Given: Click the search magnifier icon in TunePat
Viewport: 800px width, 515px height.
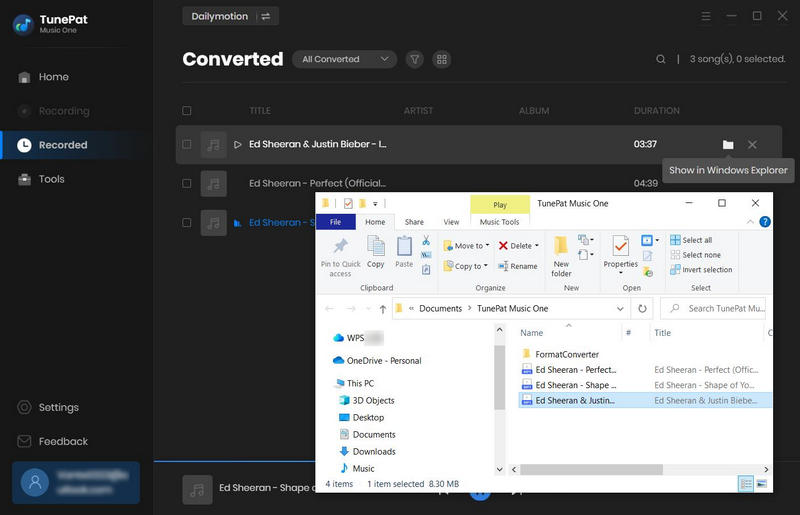Looking at the screenshot, I should click(661, 60).
